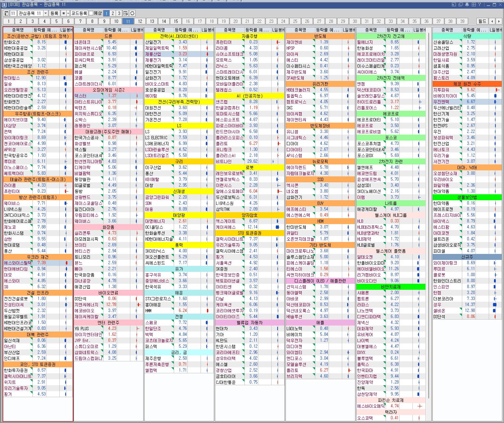The width and height of the screenshot is (504, 423).
Task: Switch to watchlist tab 5
Action: 56,21
